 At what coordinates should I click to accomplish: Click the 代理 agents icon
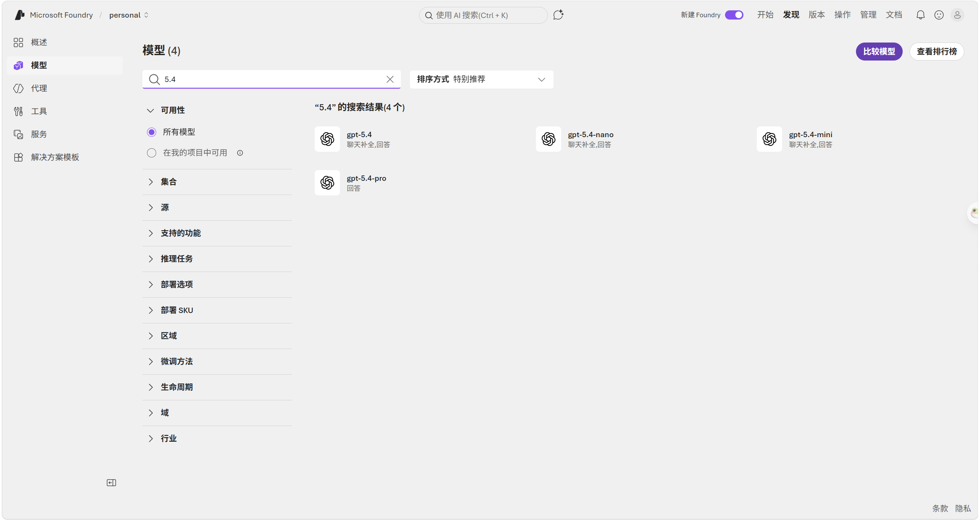coord(18,88)
